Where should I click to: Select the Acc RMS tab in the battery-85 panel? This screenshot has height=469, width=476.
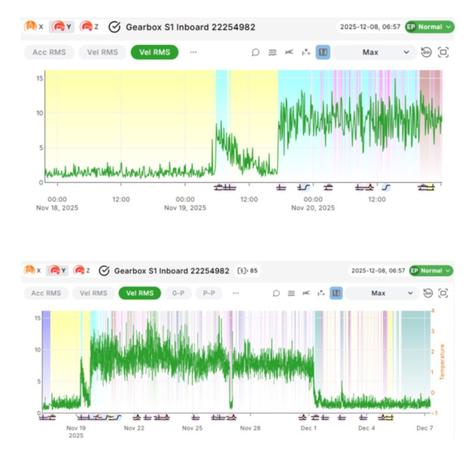[x=46, y=293]
